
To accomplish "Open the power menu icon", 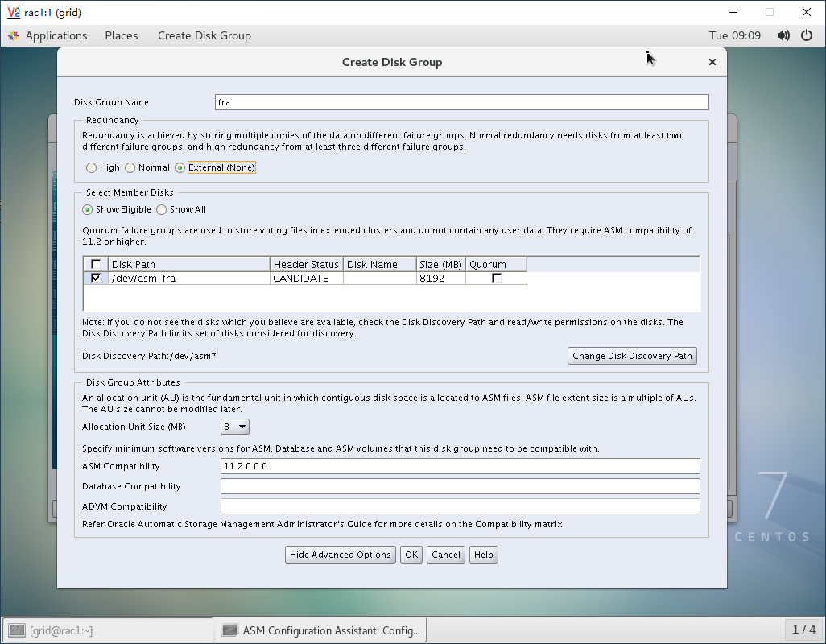I will coord(807,35).
